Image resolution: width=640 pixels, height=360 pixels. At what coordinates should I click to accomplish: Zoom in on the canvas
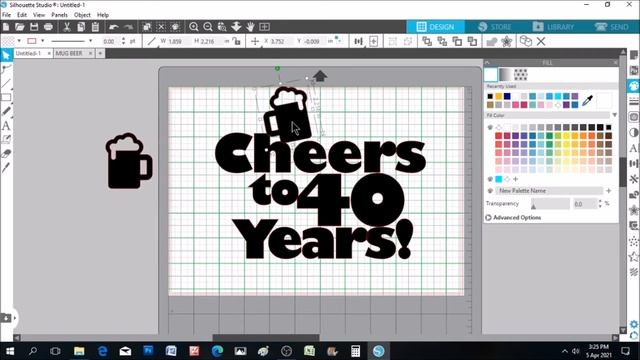pyautogui.click(x=194, y=27)
